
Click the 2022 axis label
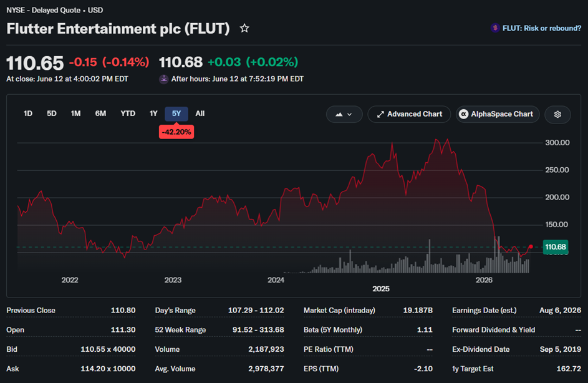70,280
